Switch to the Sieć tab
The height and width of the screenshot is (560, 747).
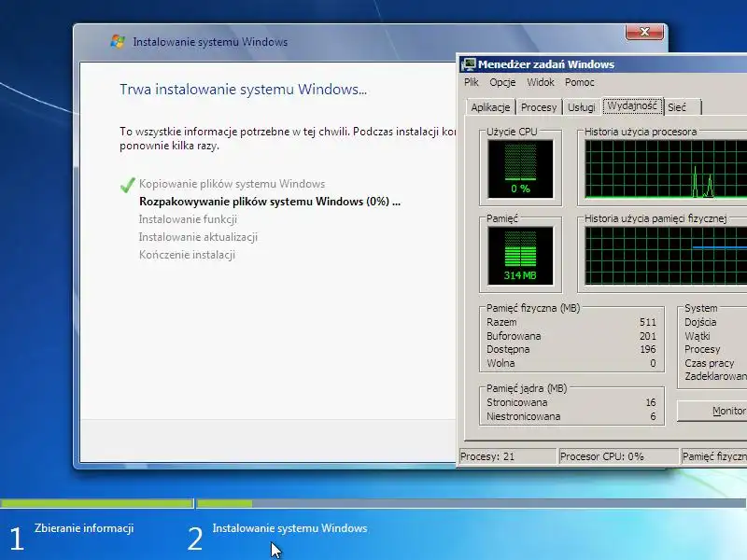(682, 107)
